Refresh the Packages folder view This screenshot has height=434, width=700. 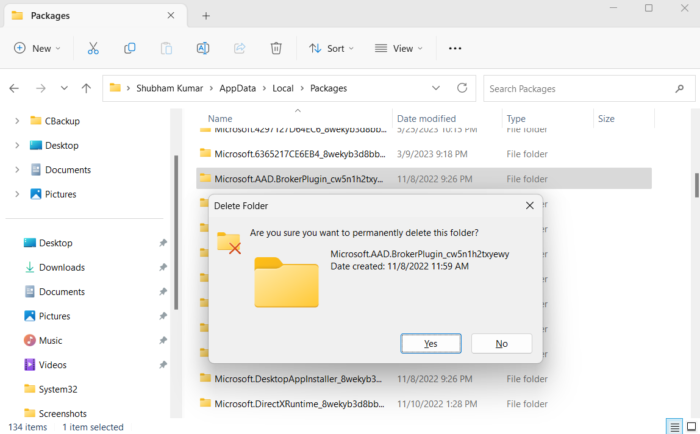(462, 88)
